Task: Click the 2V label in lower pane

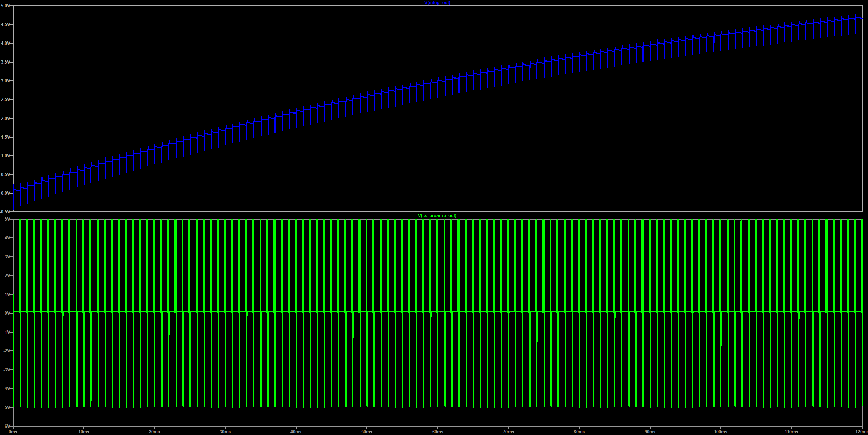Action: (x=7, y=276)
